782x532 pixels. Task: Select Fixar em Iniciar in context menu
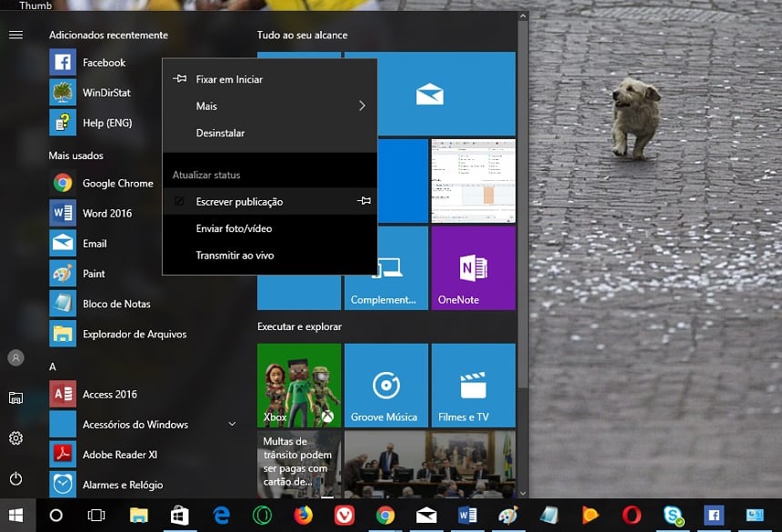(270, 79)
